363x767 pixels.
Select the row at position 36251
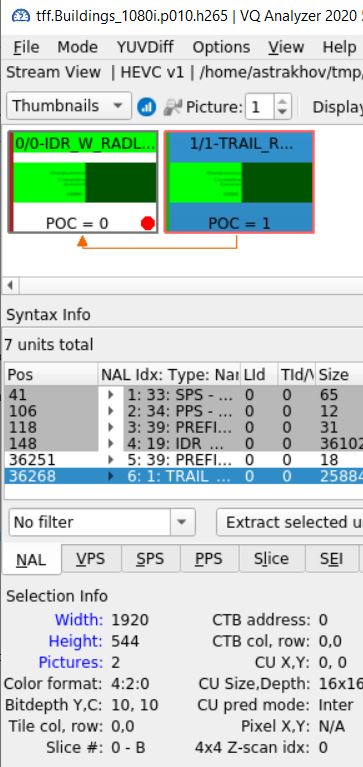183,460
